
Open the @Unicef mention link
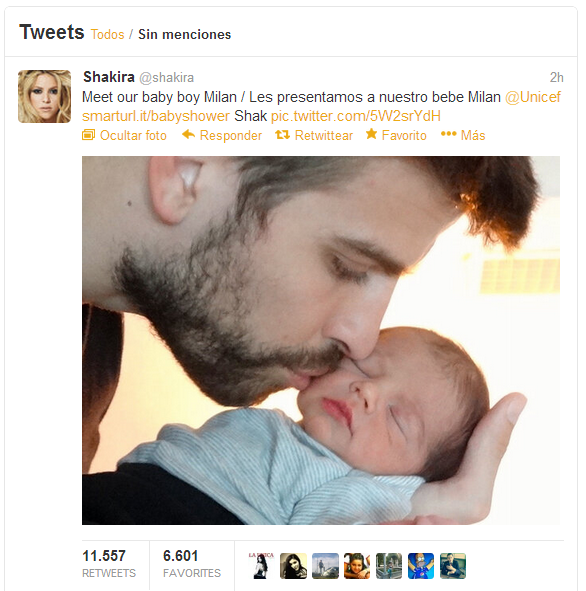coord(533,97)
